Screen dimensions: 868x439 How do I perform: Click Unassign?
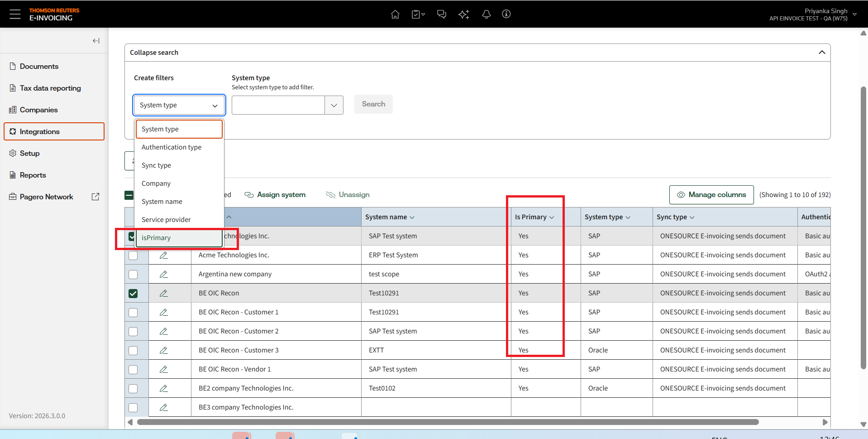point(348,195)
